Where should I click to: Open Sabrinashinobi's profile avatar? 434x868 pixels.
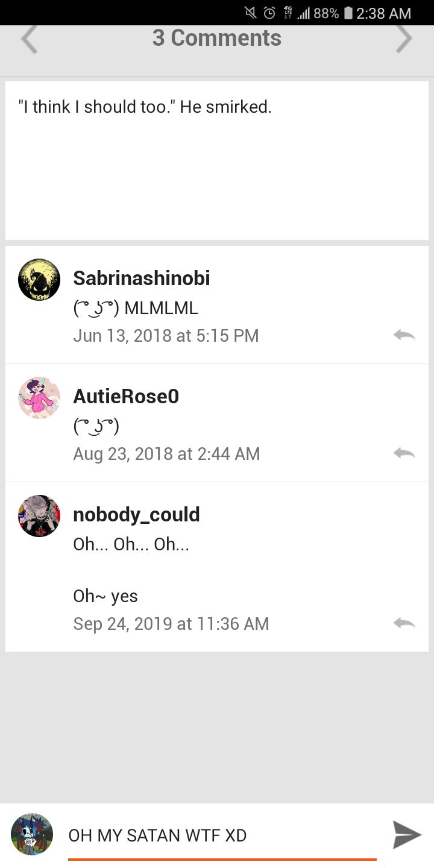click(39, 280)
